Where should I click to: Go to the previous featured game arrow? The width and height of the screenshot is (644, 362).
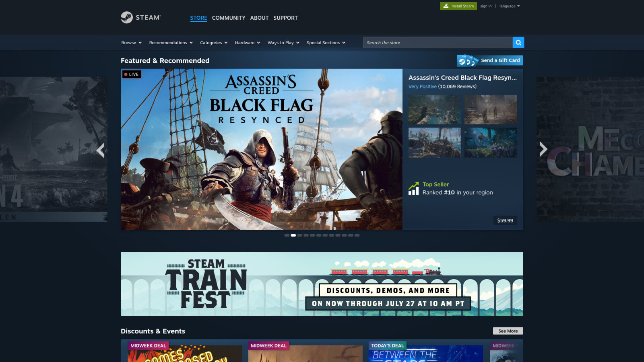(101, 150)
